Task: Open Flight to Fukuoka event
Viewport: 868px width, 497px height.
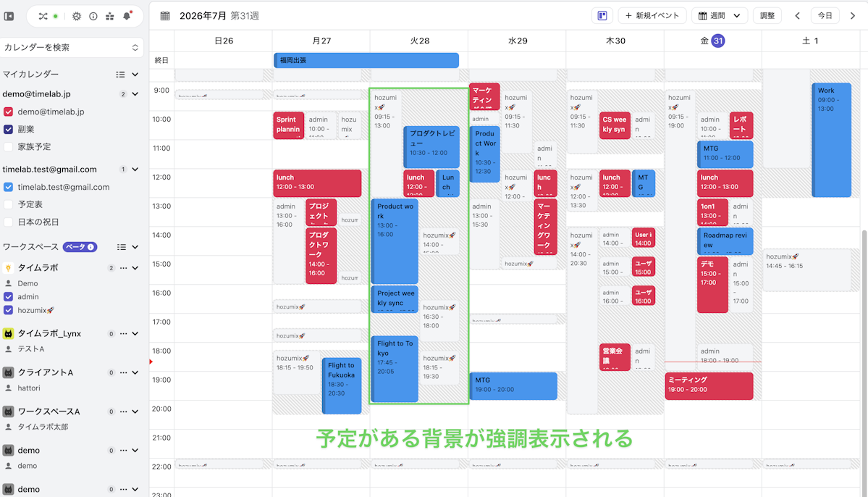Action: [x=342, y=385]
